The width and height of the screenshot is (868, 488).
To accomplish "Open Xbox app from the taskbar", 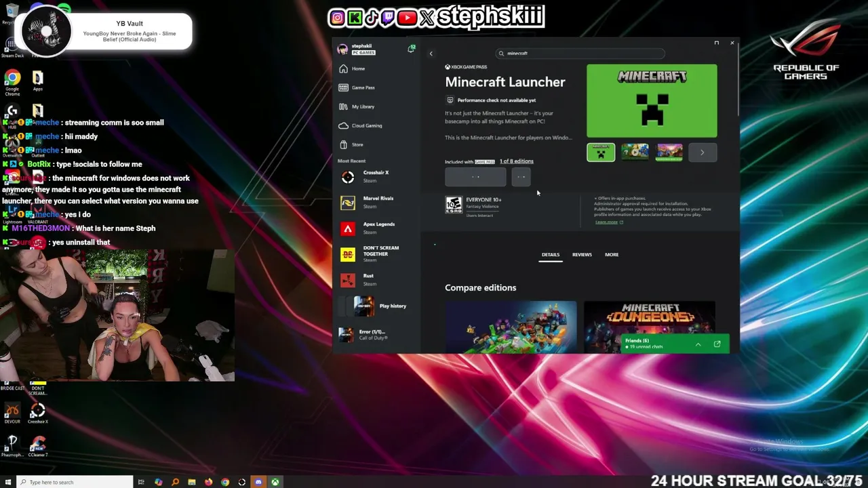I will coord(275,482).
